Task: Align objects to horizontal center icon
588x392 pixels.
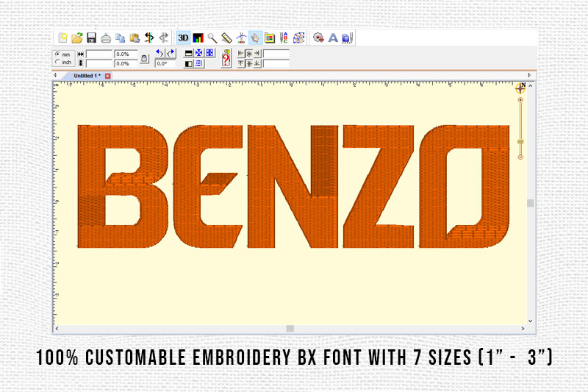Action: [x=249, y=54]
